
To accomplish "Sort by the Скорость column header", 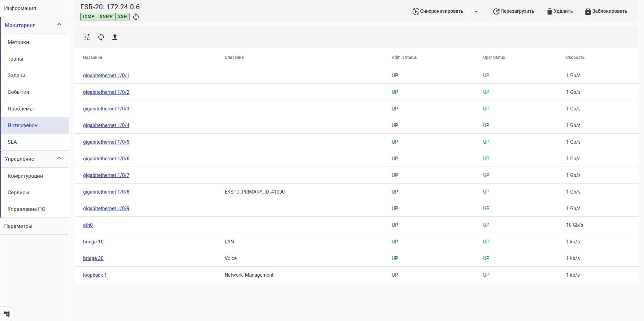I will click(x=575, y=57).
